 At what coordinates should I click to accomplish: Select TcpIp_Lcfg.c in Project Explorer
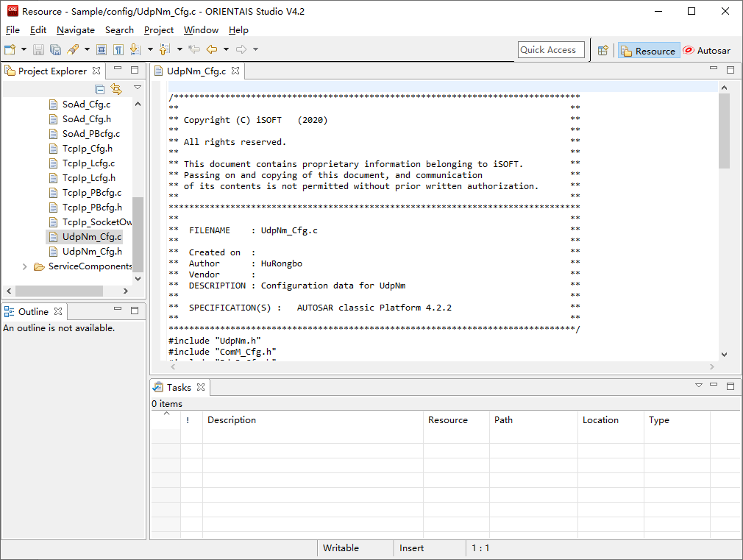[x=88, y=163]
